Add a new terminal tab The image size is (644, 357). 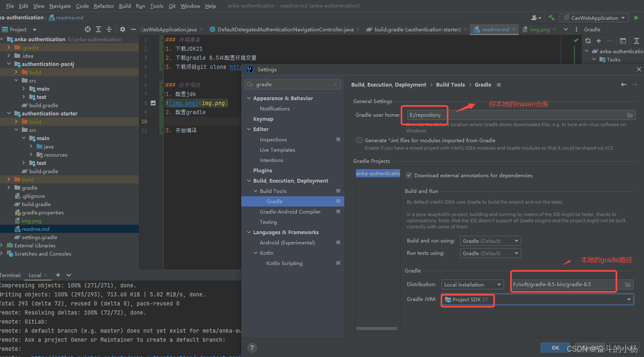(58, 275)
